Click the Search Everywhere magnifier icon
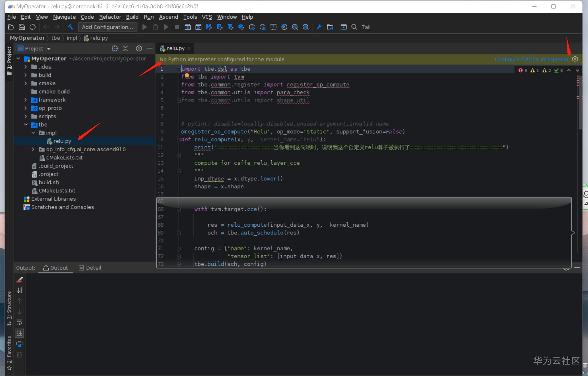The image size is (588, 376). tap(354, 27)
